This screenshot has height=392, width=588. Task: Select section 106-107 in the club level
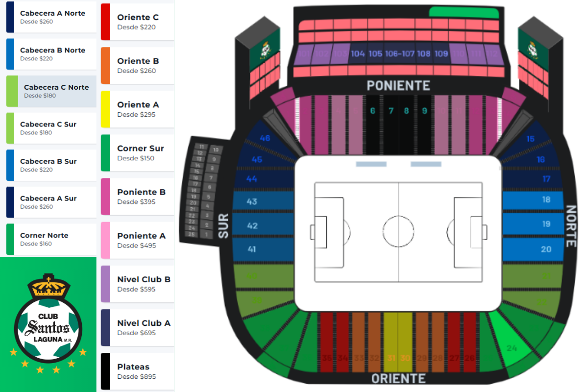400,54
